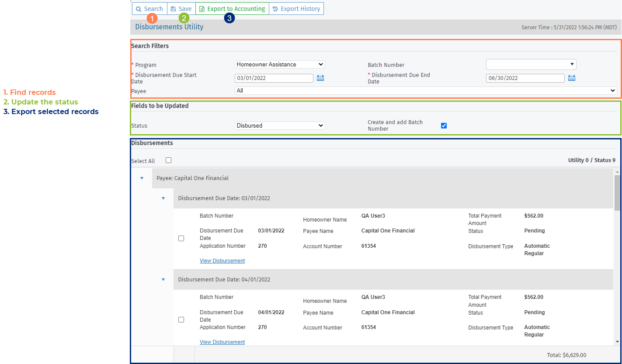Screen dimensions: 622x364
Task: Click the Save toolbar button
Action: tap(181, 9)
